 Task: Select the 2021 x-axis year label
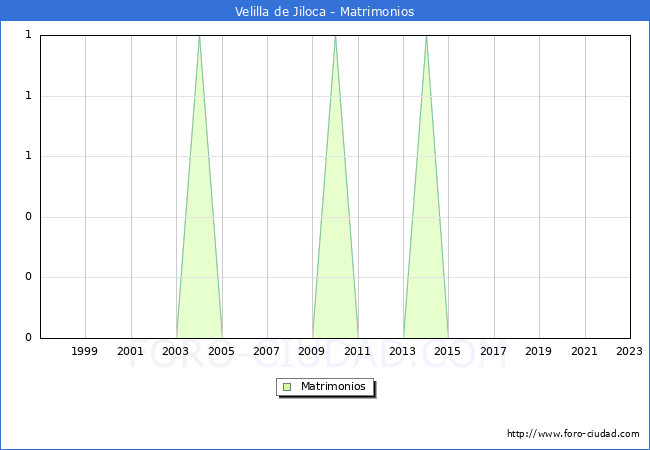(x=585, y=351)
